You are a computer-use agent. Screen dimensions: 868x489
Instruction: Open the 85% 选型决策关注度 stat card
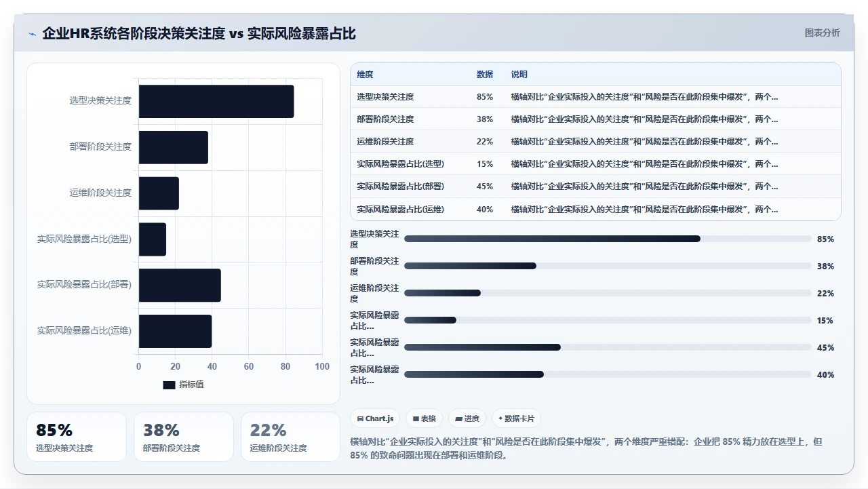pyautogui.click(x=77, y=437)
